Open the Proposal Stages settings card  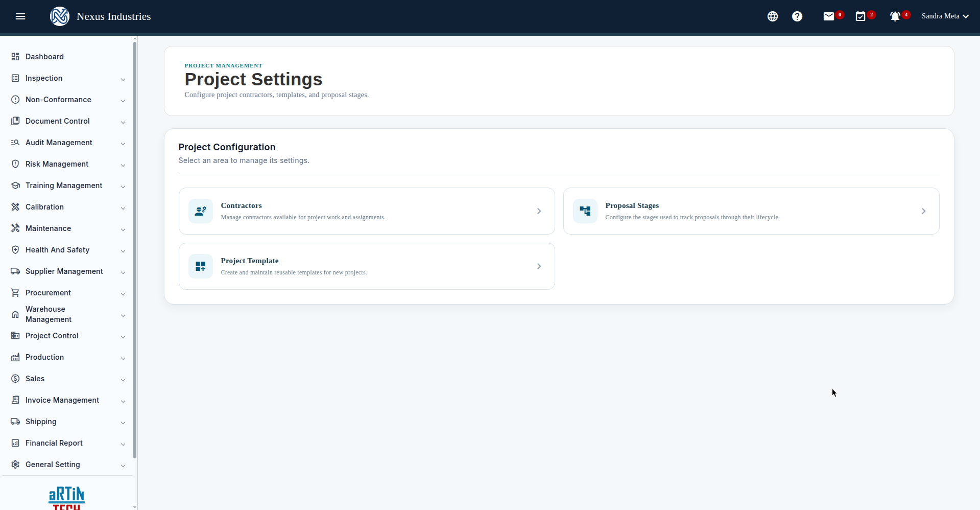(x=751, y=211)
